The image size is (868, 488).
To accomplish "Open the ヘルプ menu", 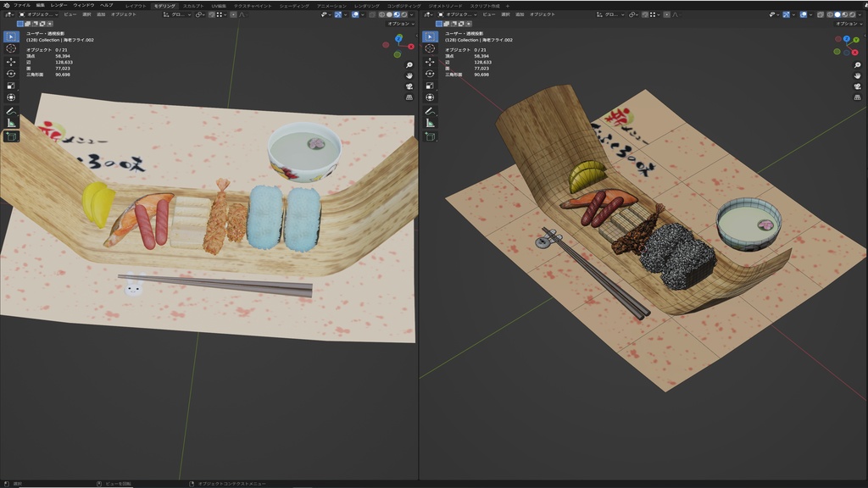I will [x=107, y=5].
